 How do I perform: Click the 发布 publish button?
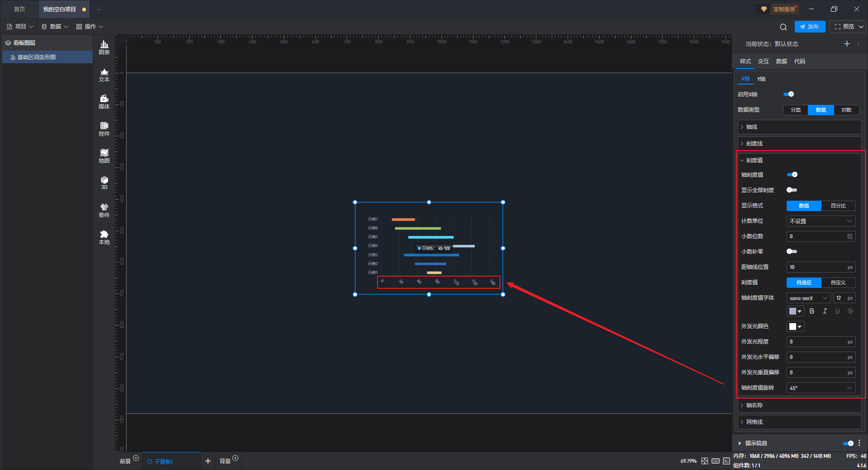pos(810,27)
